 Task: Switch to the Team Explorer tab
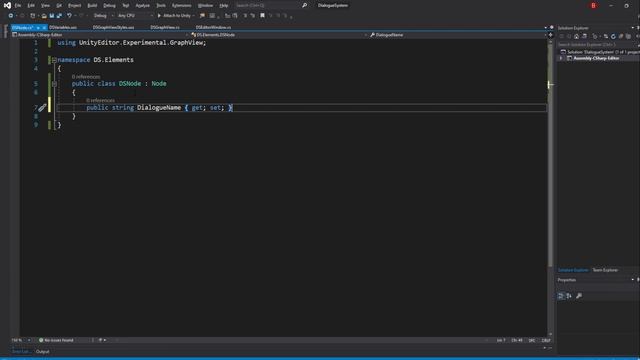coord(605,270)
